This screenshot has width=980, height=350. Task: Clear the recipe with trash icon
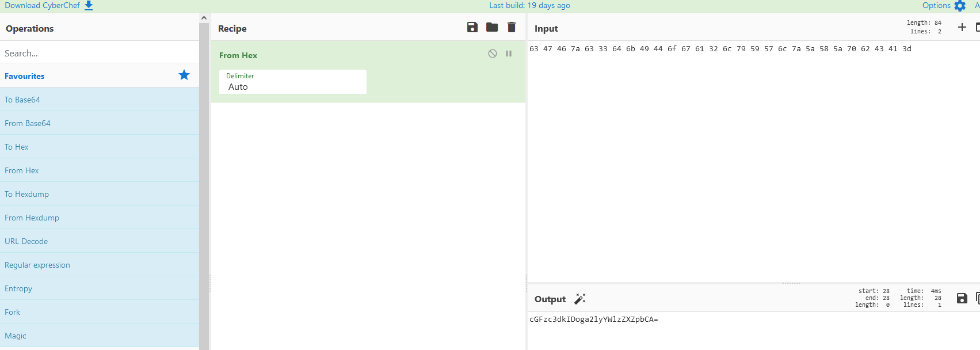512,27
